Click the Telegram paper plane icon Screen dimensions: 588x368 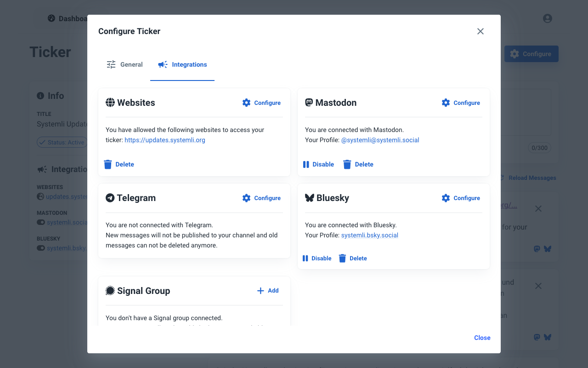(x=110, y=198)
